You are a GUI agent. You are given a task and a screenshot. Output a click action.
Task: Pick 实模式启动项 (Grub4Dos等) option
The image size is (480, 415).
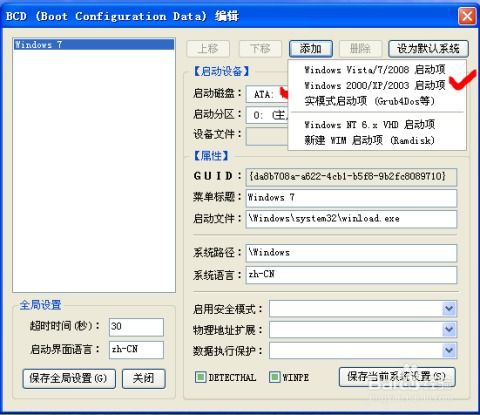click(370, 101)
